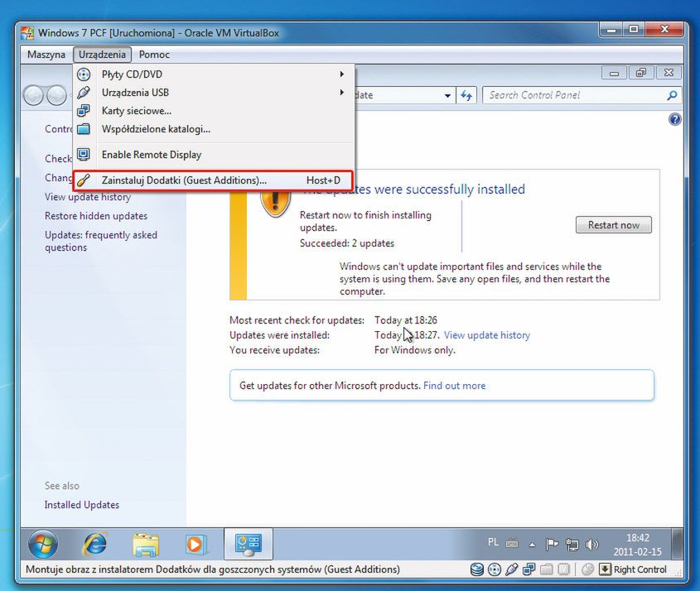Open the Płyty CD/DVD submenu
Viewport: 700px width, 591px height.
(214, 74)
